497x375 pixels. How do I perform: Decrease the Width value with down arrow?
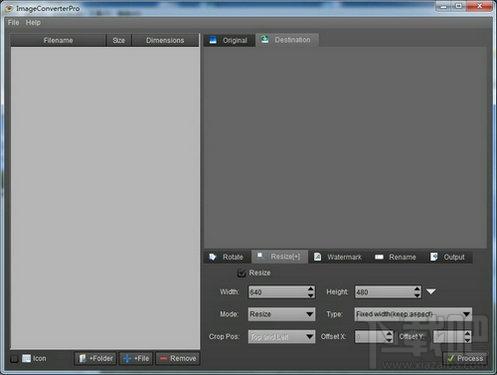coord(311,295)
